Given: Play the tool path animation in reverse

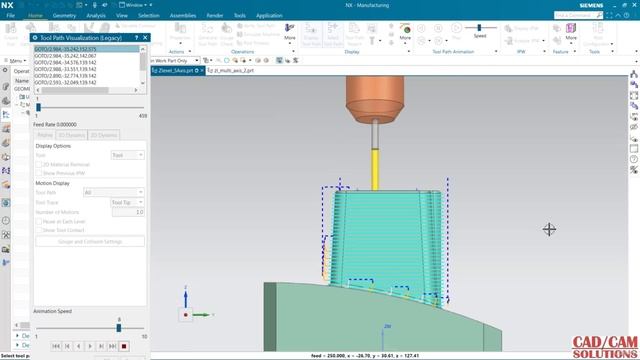Looking at the screenshot, I should pyautogui.click(x=79, y=346).
